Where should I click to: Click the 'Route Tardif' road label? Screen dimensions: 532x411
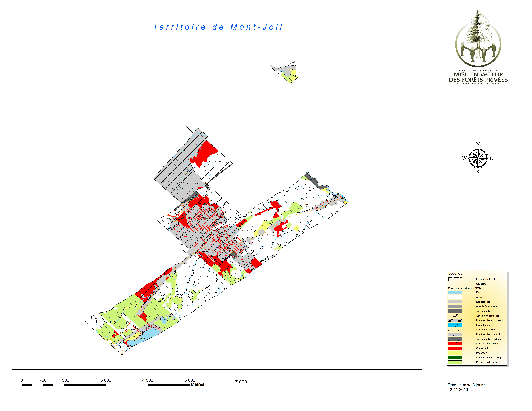(118, 345)
